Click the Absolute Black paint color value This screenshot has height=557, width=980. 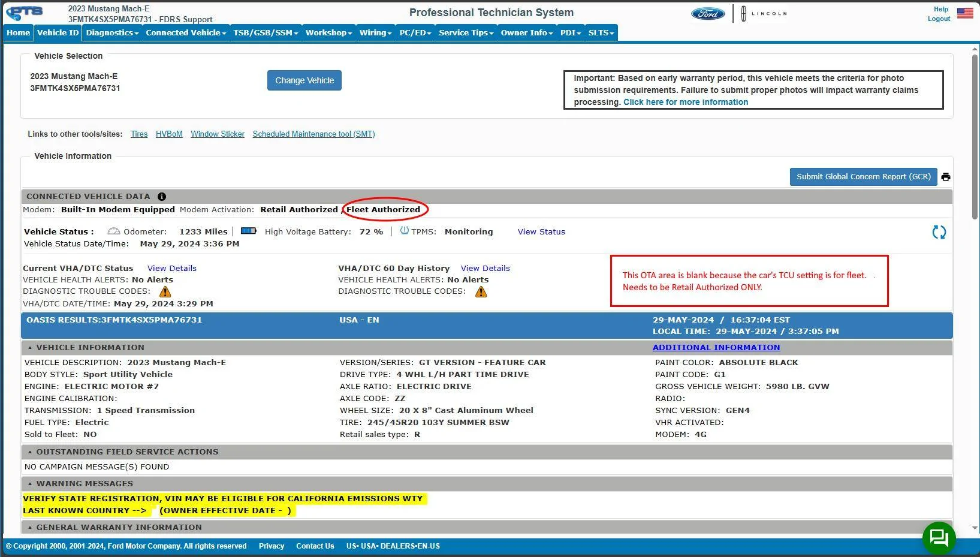tap(759, 363)
